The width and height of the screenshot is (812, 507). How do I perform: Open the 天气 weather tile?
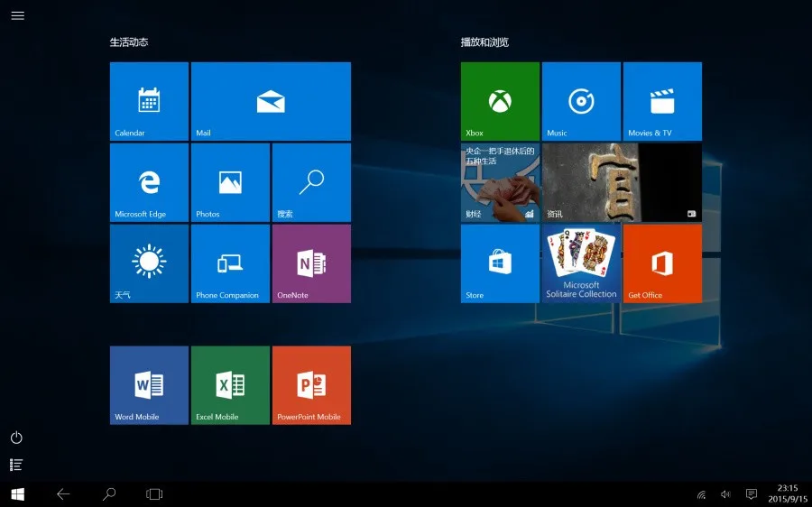coord(149,263)
